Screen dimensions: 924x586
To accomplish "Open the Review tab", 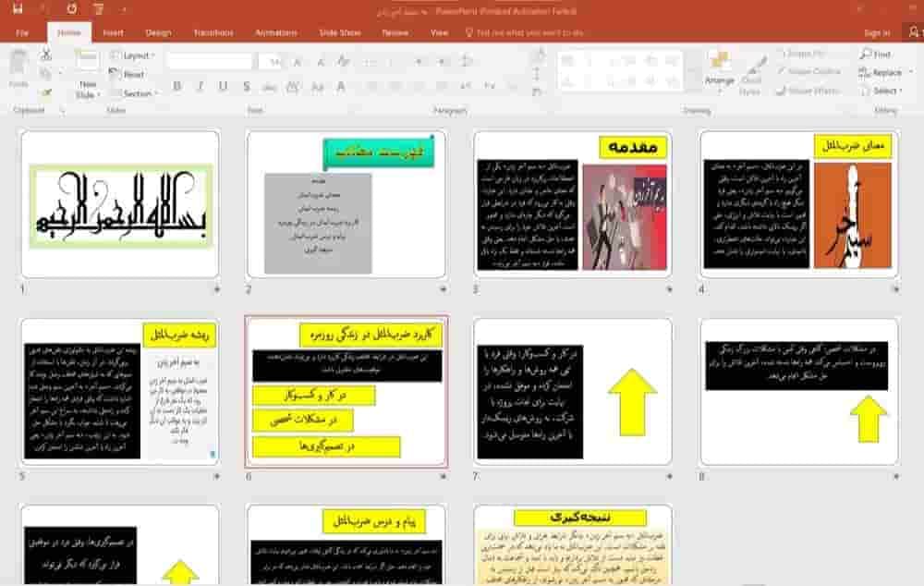I will coord(395,32).
